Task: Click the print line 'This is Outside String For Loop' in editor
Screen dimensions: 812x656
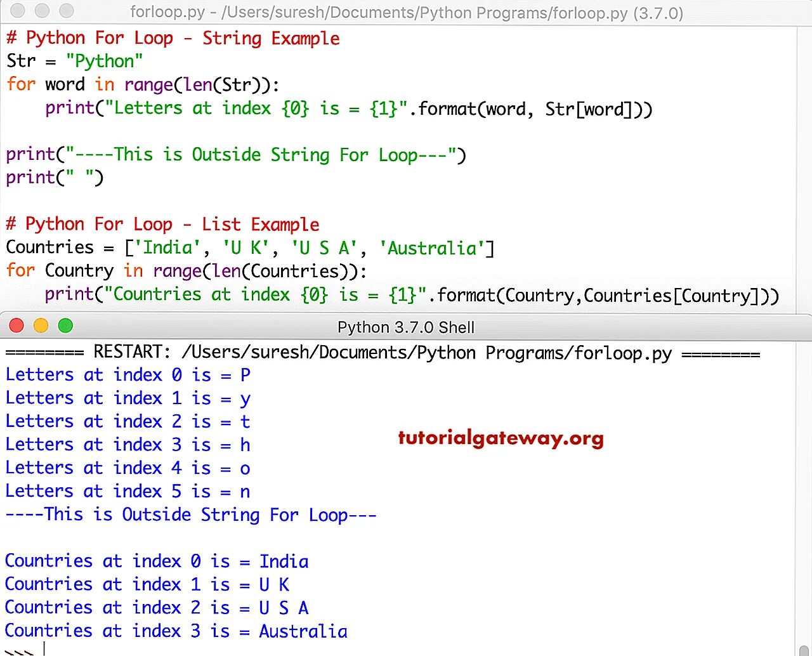Action: (x=236, y=155)
